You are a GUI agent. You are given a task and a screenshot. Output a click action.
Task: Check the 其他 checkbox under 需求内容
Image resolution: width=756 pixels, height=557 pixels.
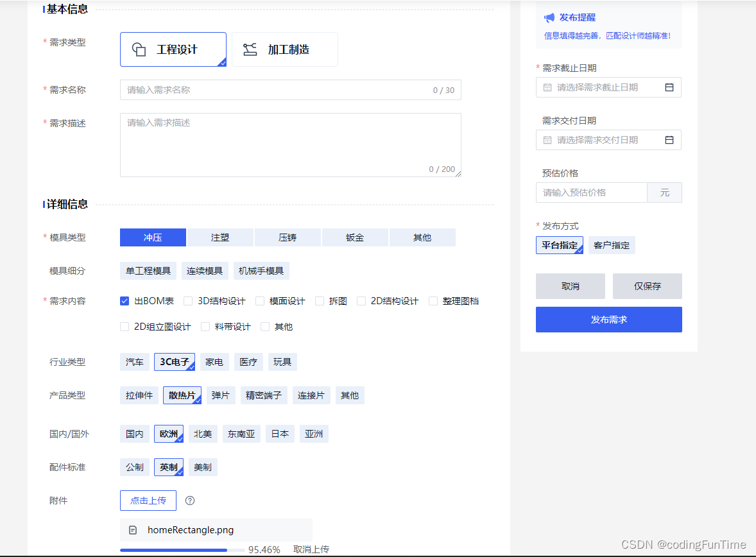coord(264,327)
